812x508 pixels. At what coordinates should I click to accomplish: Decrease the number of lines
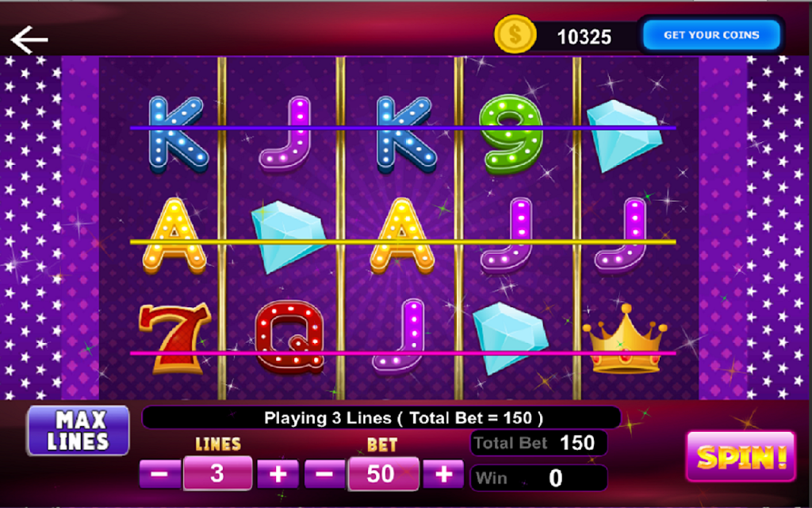(160, 475)
